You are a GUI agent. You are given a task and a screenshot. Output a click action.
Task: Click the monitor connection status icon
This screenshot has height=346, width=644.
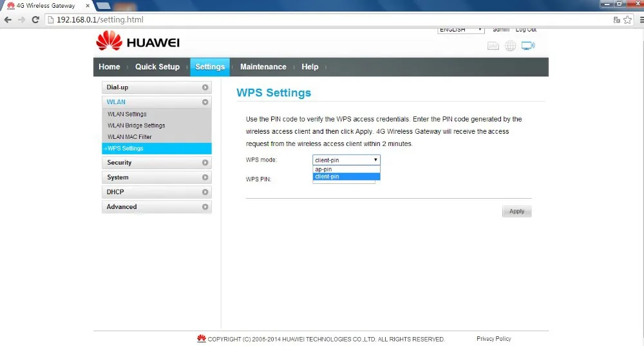[528, 46]
